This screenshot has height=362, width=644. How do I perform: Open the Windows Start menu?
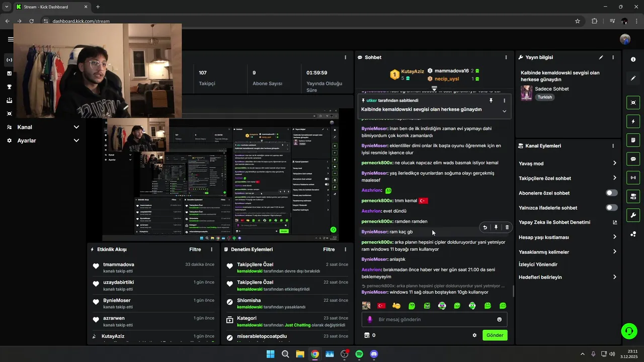pos(270,354)
